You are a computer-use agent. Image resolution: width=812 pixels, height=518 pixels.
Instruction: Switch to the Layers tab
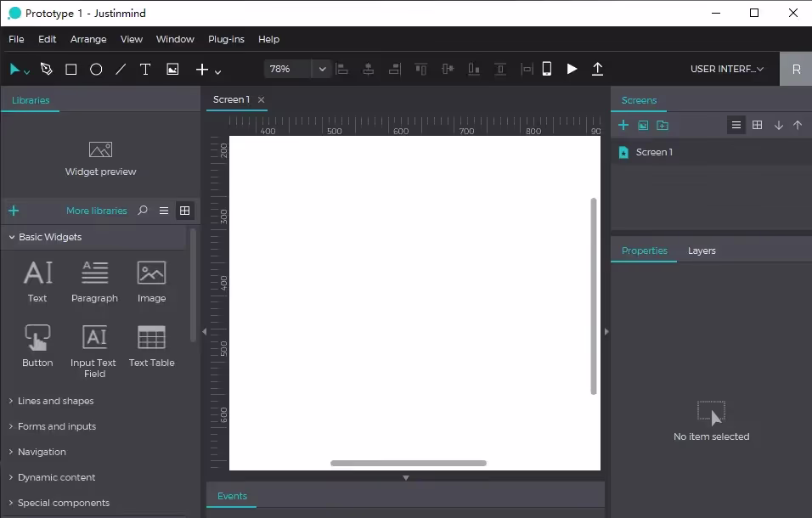tap(702, 251)
